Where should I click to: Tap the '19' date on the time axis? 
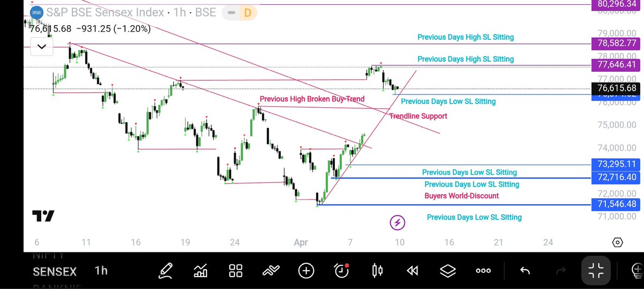(185, 242)
